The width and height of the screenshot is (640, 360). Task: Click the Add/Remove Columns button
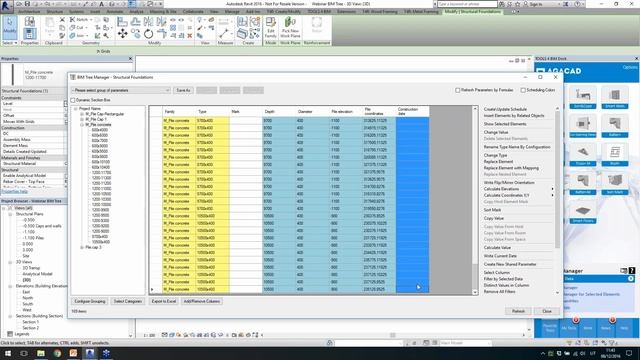pyautogui.click(x=202, y=301)
